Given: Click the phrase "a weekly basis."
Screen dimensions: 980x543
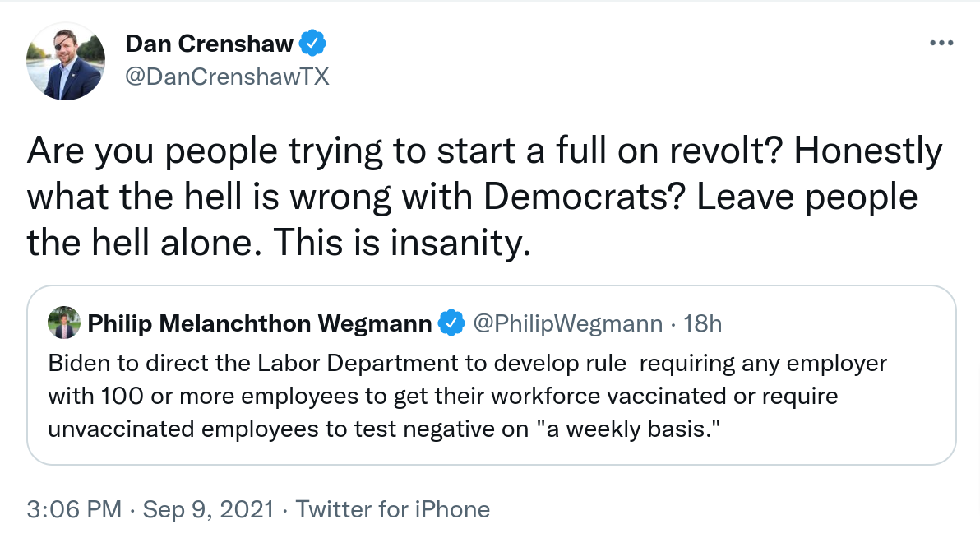Looking at the screenshot, I should pos(629,429).
